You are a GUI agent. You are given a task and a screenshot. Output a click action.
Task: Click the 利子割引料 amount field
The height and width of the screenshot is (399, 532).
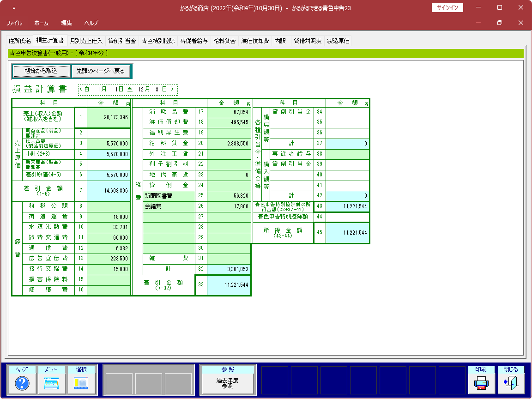coord(229,164)
